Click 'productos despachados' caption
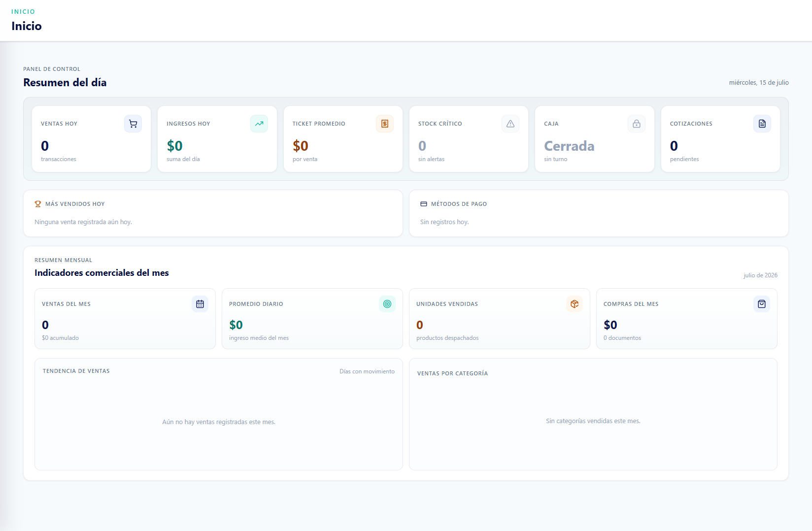This screenshot has width=812, height=531. pos(447,338)
